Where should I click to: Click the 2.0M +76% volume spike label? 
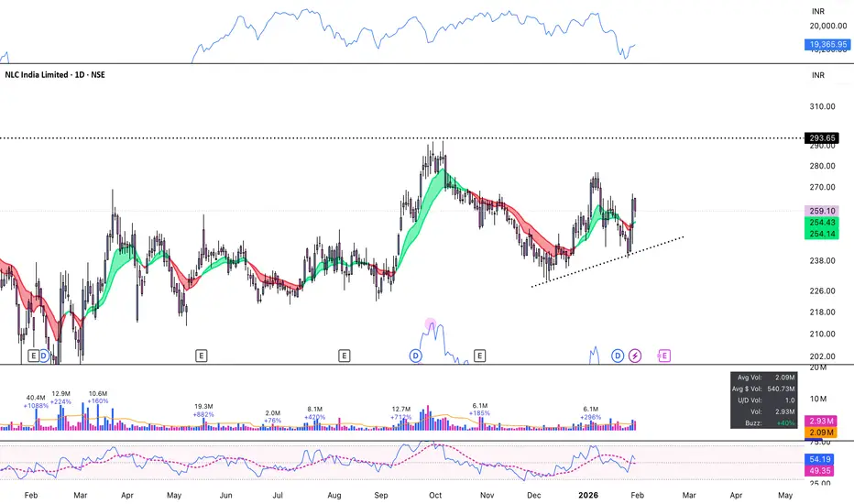(x=273, y=417)
